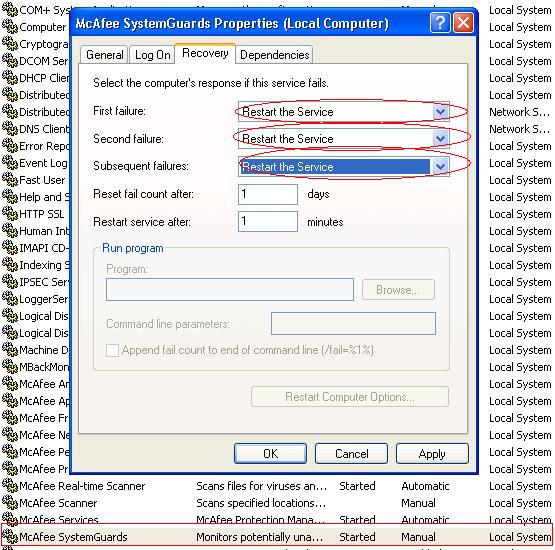Screen dimensions: 555x550
Task: Click the Event Log service icon
Action: click(10, 163)
